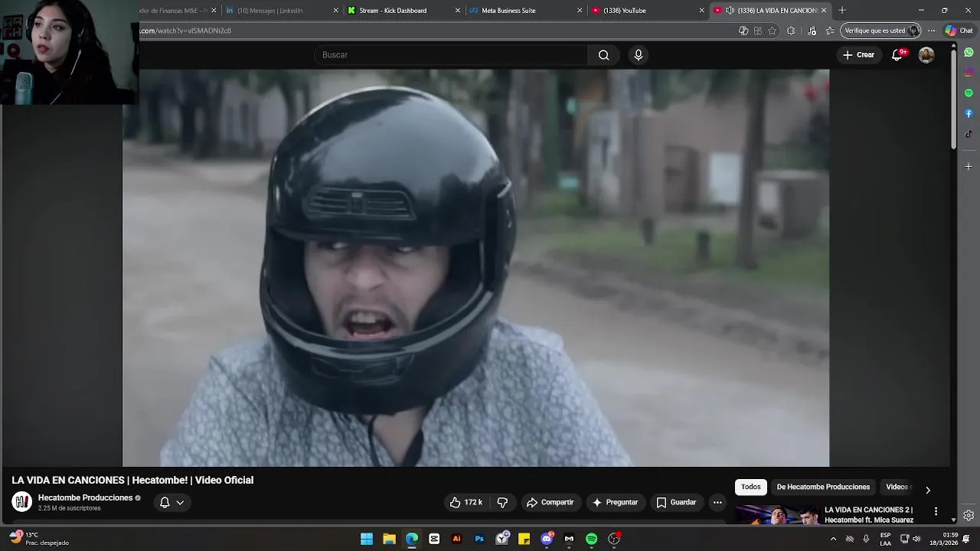Open more actions menu beside Guardar

coord(717,502)
